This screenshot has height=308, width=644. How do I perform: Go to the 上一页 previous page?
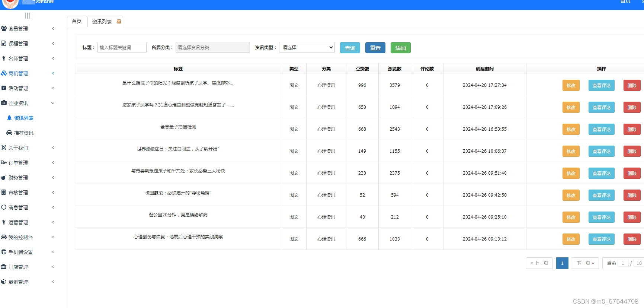[x=539, y=263]
